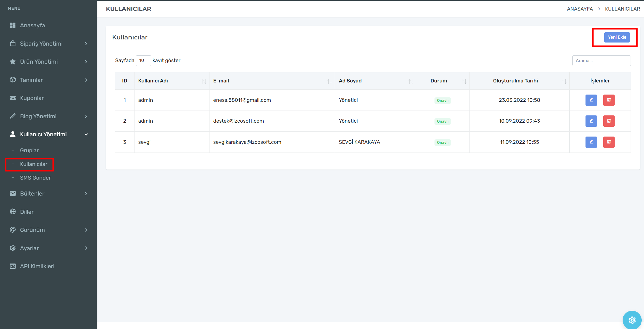The width and height of the screenshot is (644, 329).
Task: Click the Diller globe icon
Action: pos(13,212)
